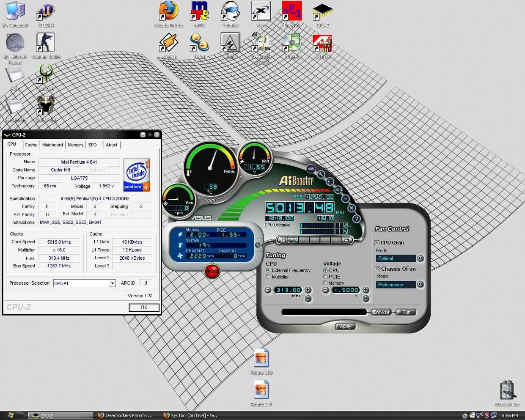Open the Processor Selection dropdown
The height and width of the screenshot is (420, 525).
pyautogui.click(x=112, y=283)
